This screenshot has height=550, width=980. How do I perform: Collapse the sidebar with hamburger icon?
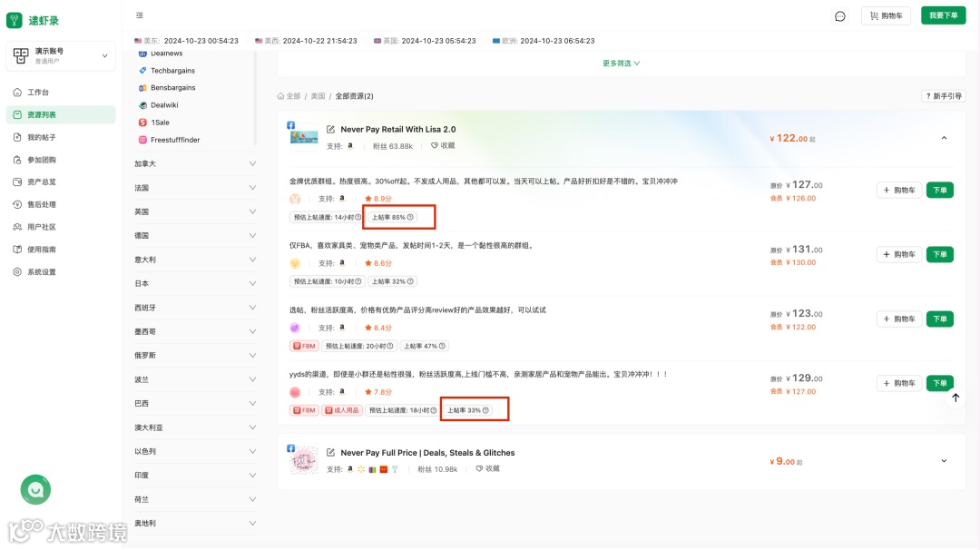pos(140,15)
